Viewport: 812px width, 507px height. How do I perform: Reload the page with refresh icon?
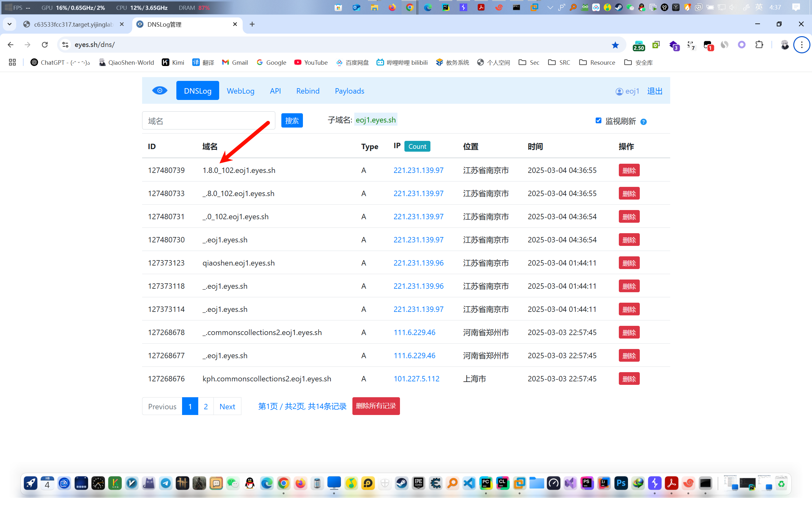[45, 45]
